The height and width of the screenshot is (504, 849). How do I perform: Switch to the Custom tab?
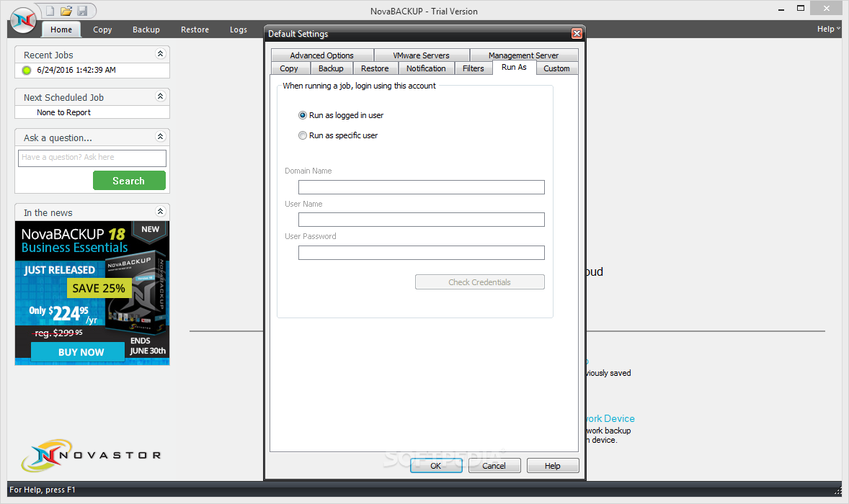click(556, 68)
